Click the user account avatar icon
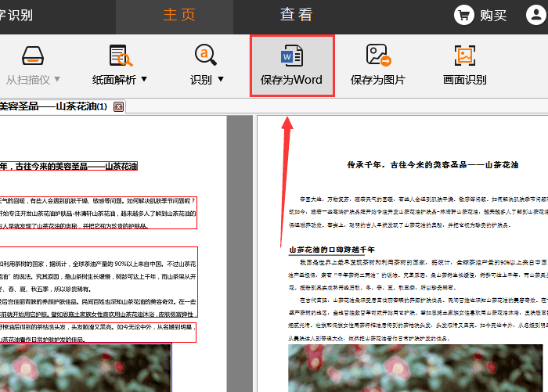 [534, 15]
